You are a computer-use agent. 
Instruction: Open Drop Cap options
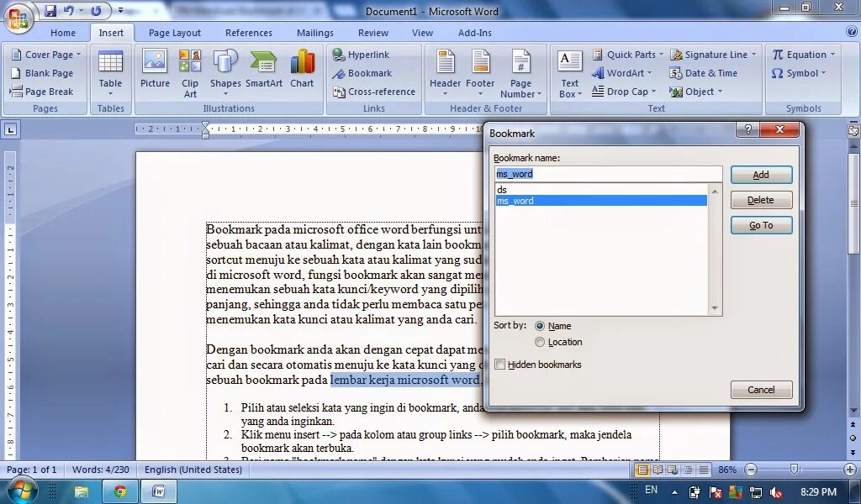click(x=625, y=92)
